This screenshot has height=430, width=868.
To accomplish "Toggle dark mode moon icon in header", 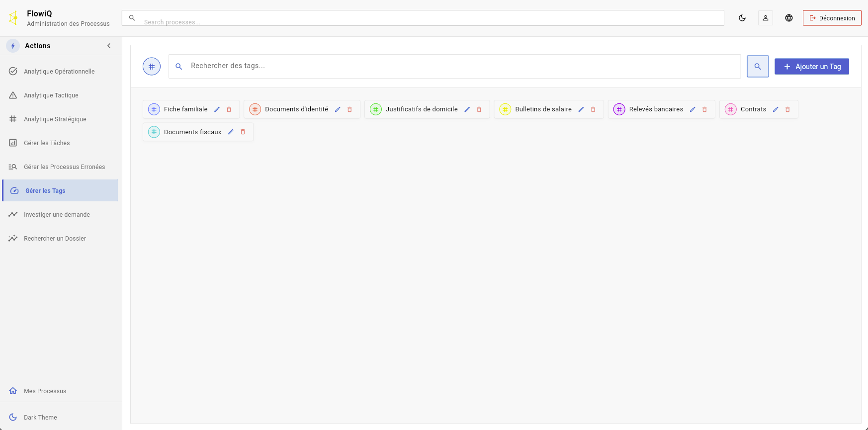I will point(742,18).
